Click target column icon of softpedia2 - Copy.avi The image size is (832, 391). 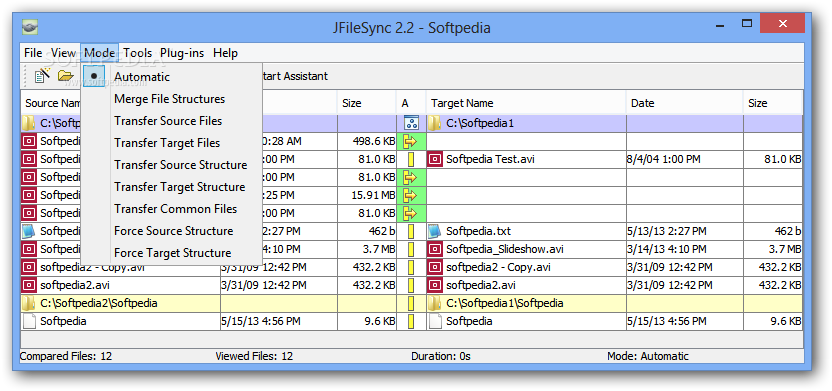point(435,267)
